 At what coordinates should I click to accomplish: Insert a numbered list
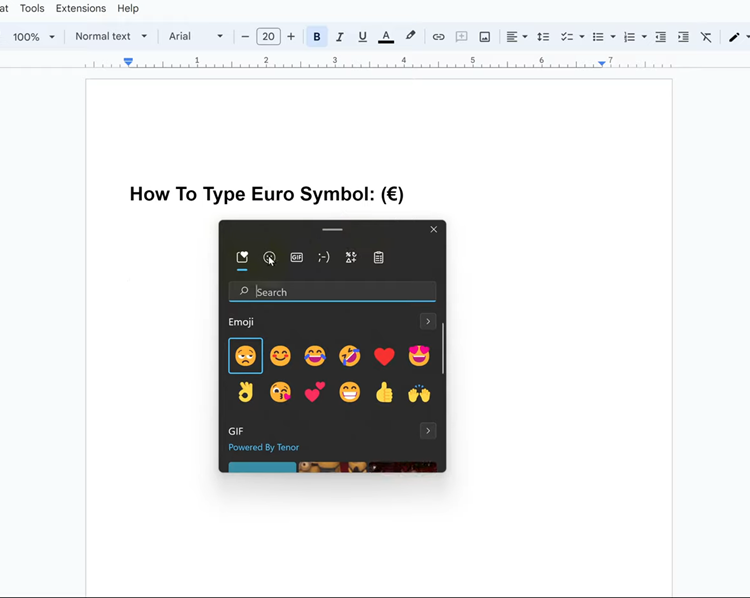pos(629,37)
